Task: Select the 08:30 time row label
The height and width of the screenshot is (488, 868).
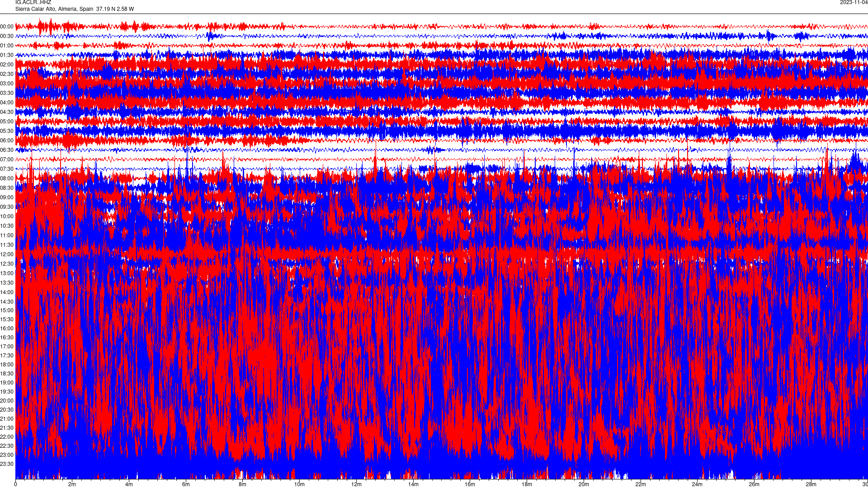Action: 7,188
